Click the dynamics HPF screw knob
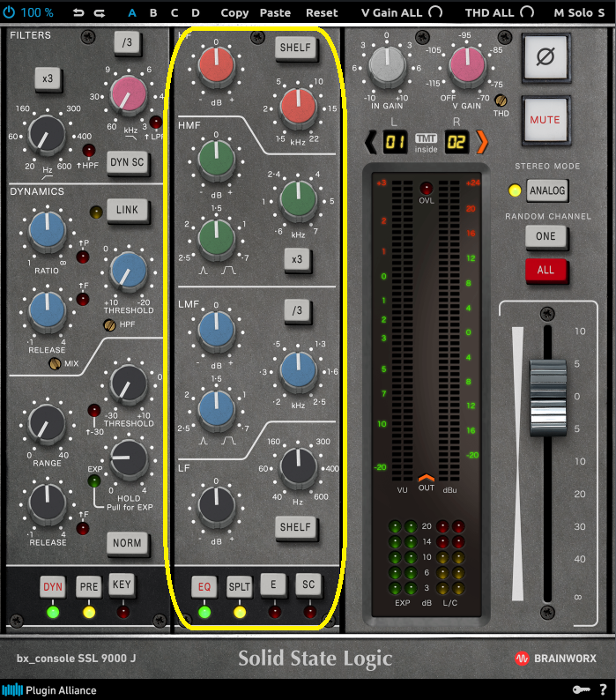The image size is (616, 700). [x=109, y=325]
